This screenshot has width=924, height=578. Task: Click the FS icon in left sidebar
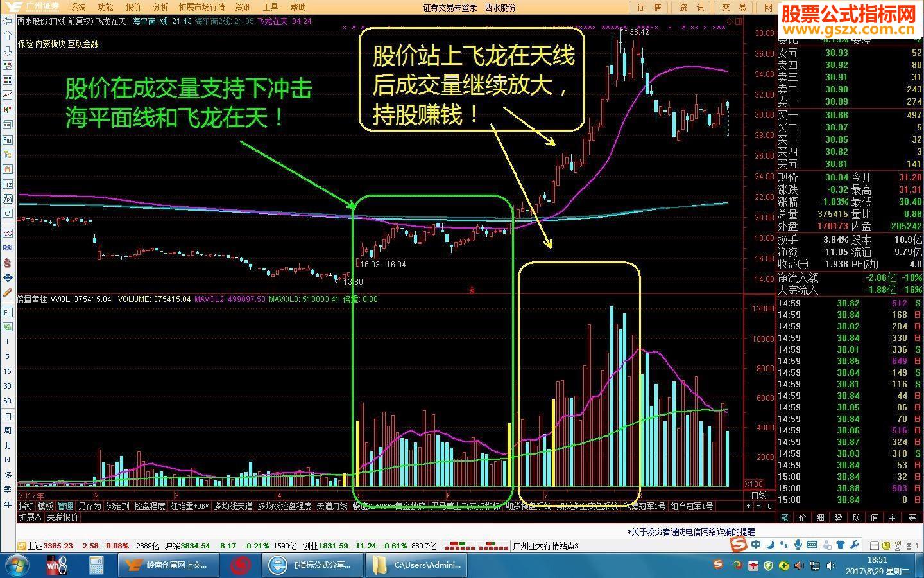[8, 312]
